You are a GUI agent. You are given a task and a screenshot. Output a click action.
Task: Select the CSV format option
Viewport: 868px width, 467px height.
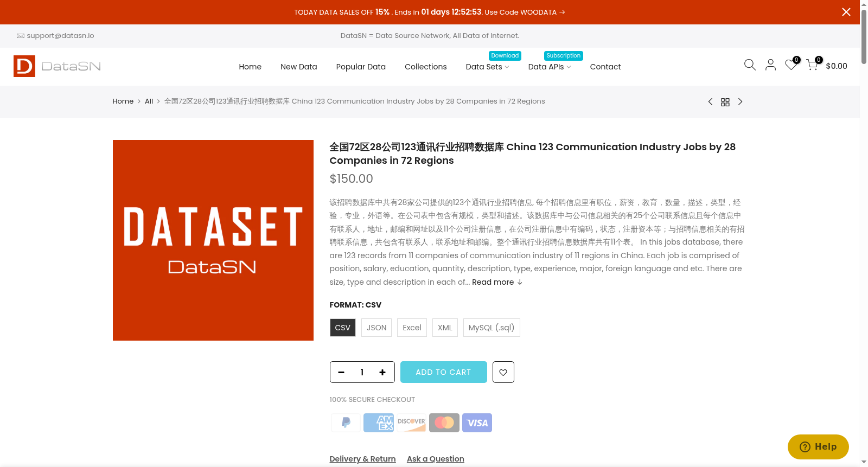(x=343, y=328)
